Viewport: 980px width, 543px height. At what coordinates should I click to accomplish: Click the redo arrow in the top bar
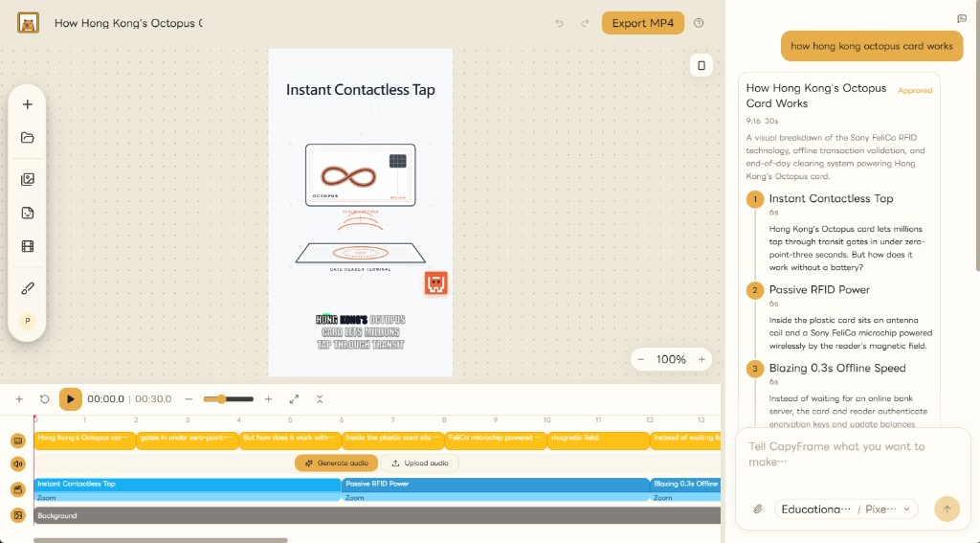[585, 23]
